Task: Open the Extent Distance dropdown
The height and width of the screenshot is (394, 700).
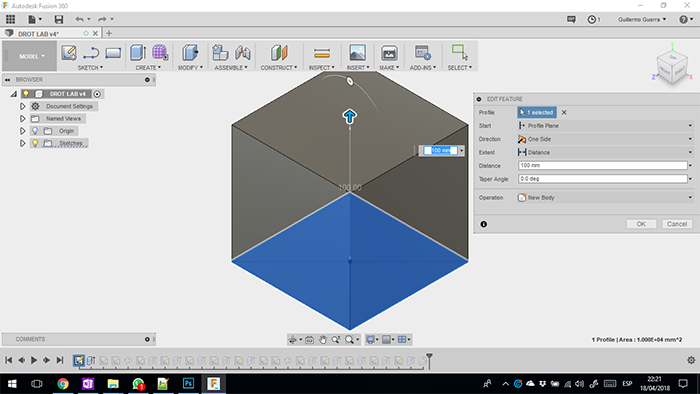Action: (x=605, y=153)
